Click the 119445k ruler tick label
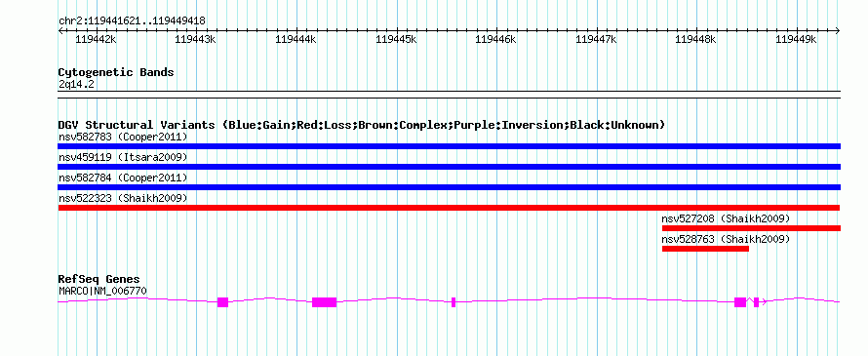Viewport: 868px width, 356px height. 396,39
